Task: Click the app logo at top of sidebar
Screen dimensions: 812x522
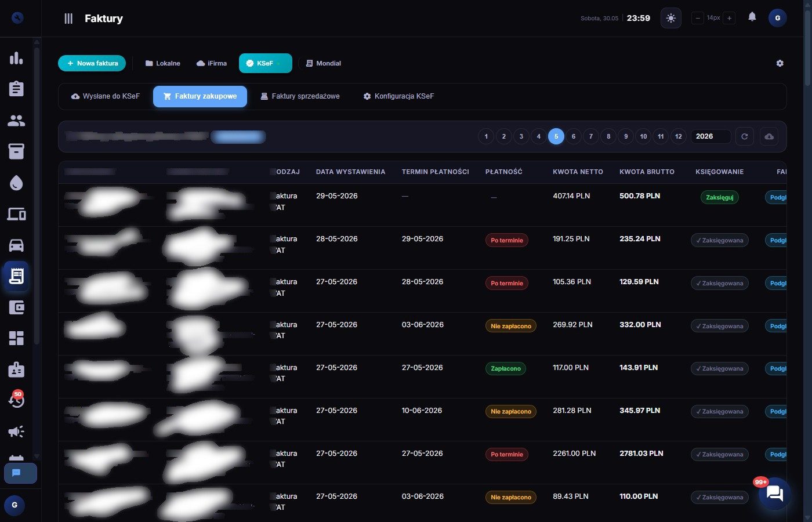Action: [17, 18]
